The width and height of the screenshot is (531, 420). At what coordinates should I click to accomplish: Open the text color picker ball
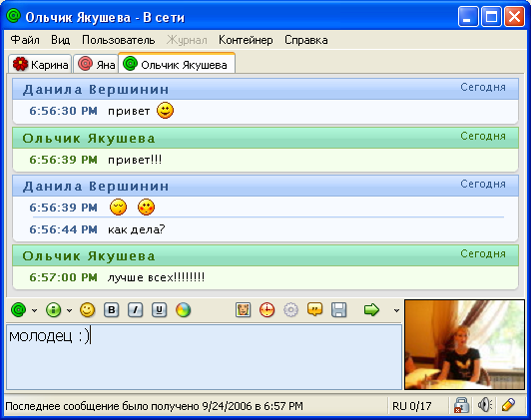[184, 309]
